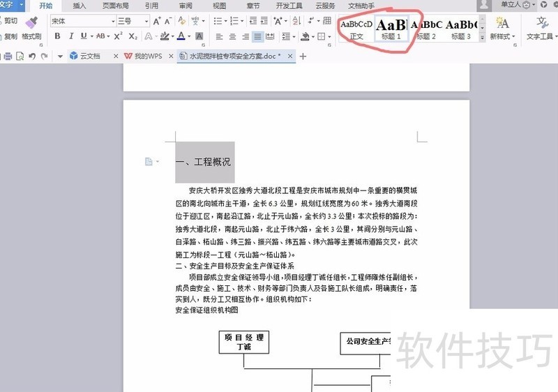Open the 引用 ribbon tab
Viewport: 558px width, 392px height.
151,6
